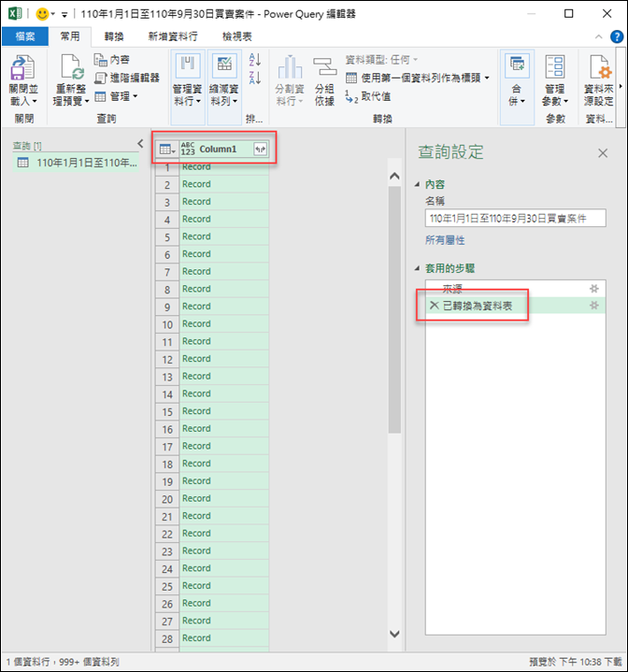Open the File (檔案) tab

(25, 36)
